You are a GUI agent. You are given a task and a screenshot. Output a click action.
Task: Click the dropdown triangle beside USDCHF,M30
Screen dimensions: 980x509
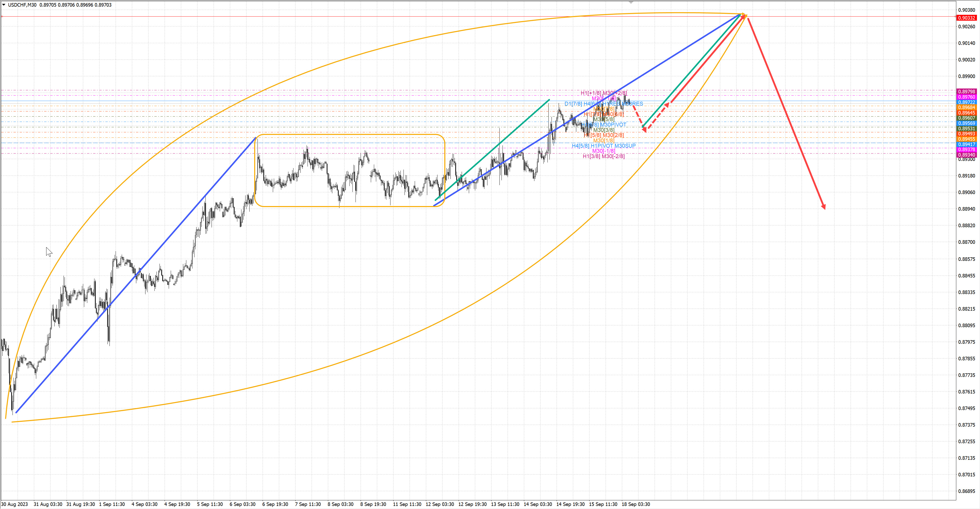coord(4,5)
